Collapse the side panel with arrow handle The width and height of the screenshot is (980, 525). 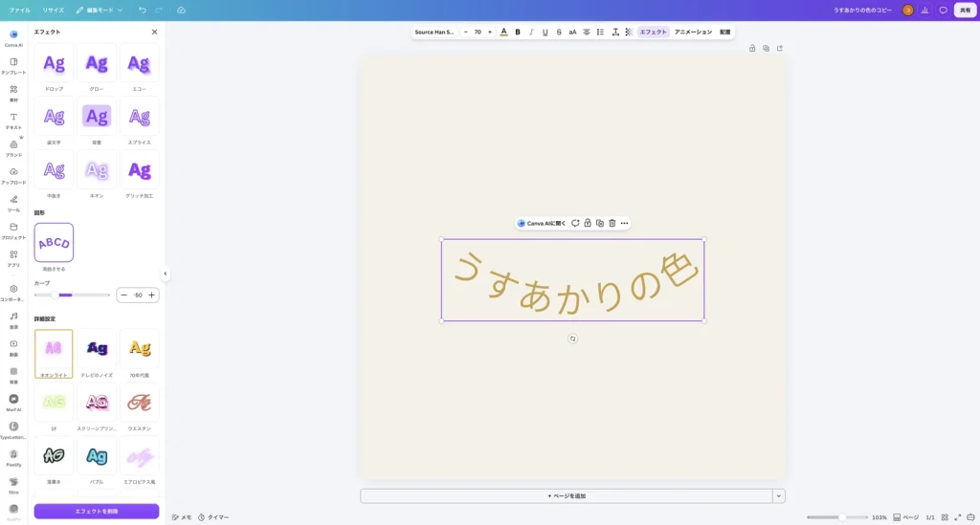[x=165, y=273]
